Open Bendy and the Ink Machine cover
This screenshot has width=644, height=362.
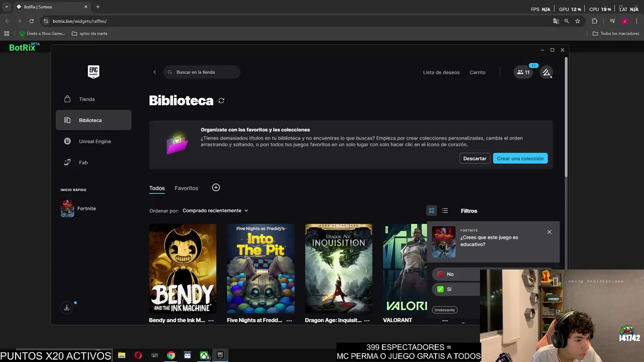click(x=183, y=268)
